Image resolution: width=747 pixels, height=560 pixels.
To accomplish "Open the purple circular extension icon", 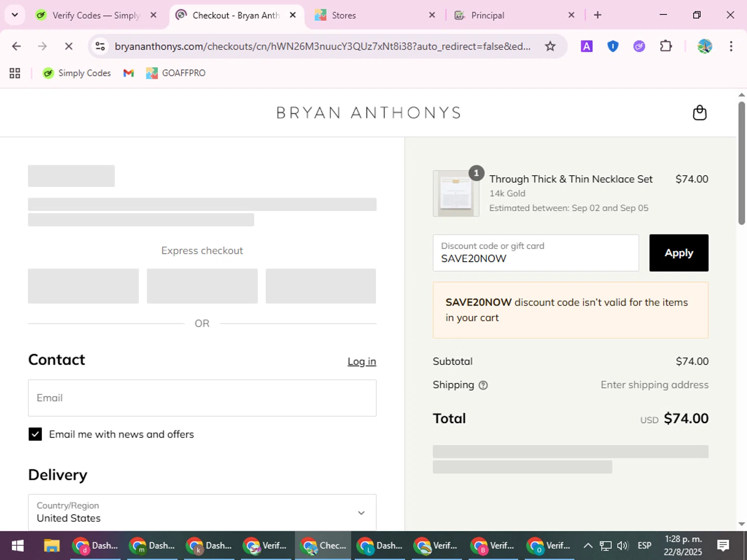I will [639, 46].
